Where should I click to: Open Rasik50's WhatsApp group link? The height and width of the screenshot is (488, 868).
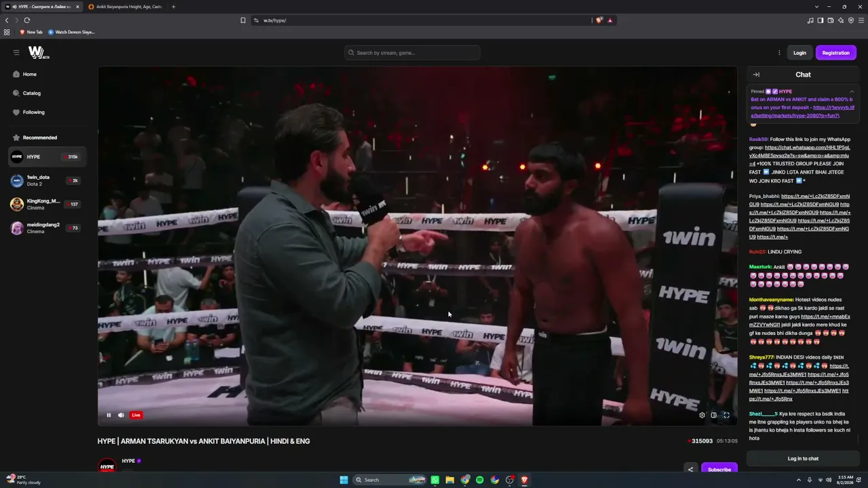point(800,155)
